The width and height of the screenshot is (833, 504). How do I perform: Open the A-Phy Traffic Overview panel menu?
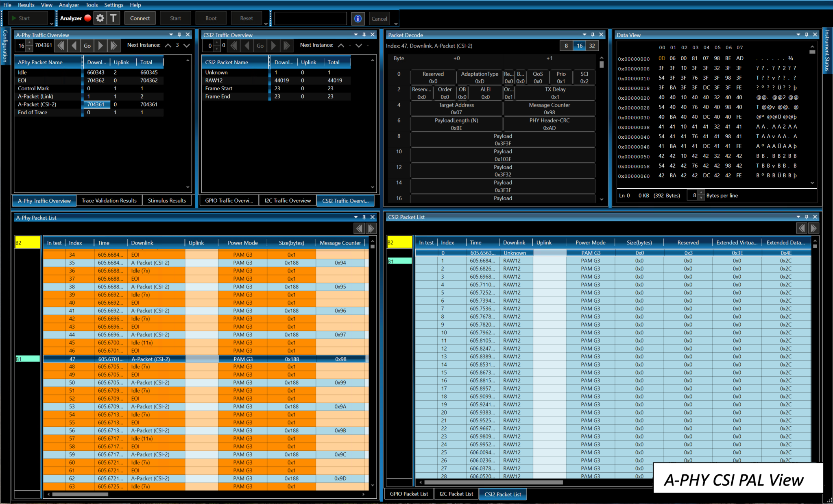[x=171, y=35]
